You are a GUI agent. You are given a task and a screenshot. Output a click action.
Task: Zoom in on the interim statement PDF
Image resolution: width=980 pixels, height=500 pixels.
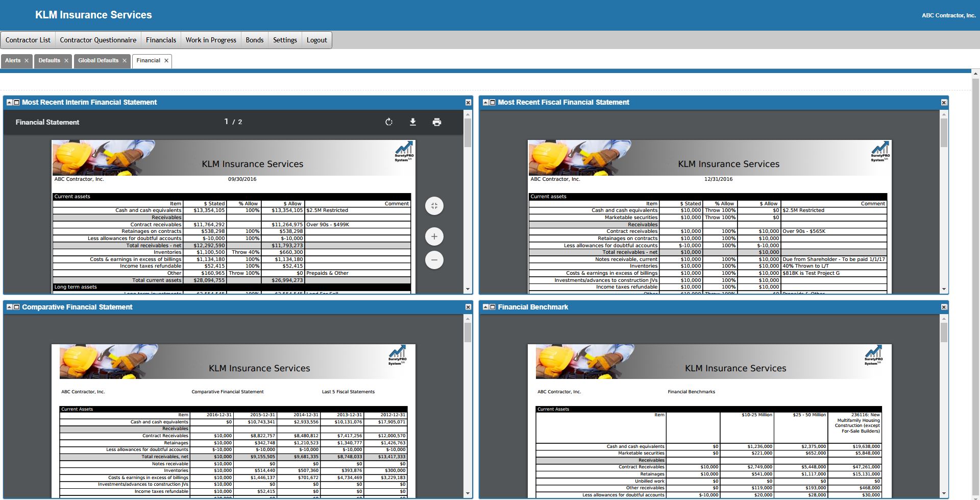(x=434, y=236)
